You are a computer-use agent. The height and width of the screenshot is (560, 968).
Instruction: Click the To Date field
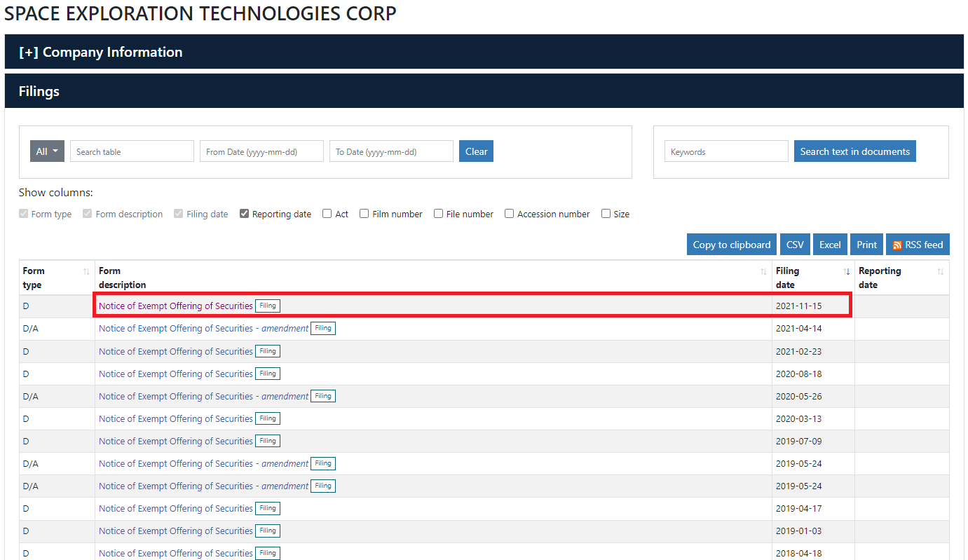pyautogui.click(x=391, y=151)
